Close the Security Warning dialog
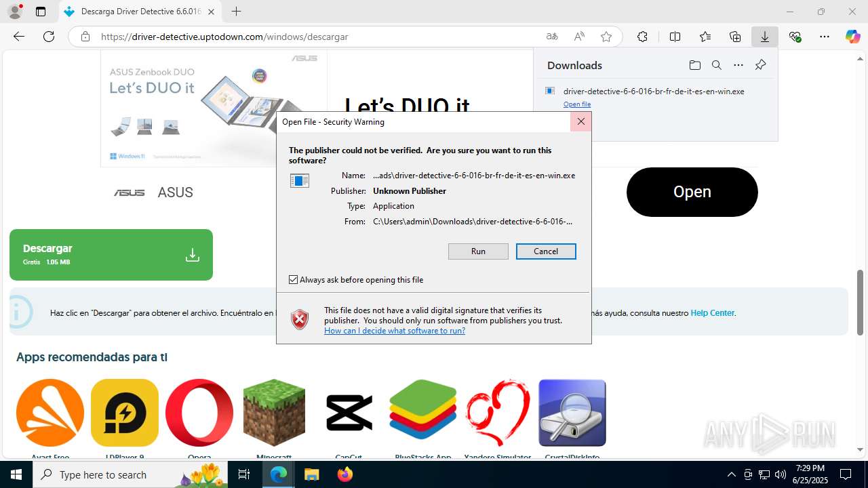 click(x=580, y=122)
